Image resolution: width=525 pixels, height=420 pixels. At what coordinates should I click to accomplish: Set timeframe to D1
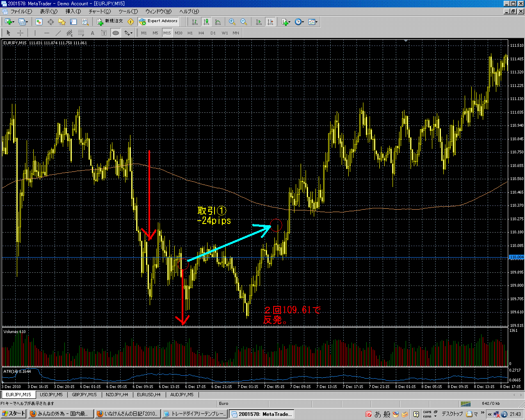click(x=213, y=33)
